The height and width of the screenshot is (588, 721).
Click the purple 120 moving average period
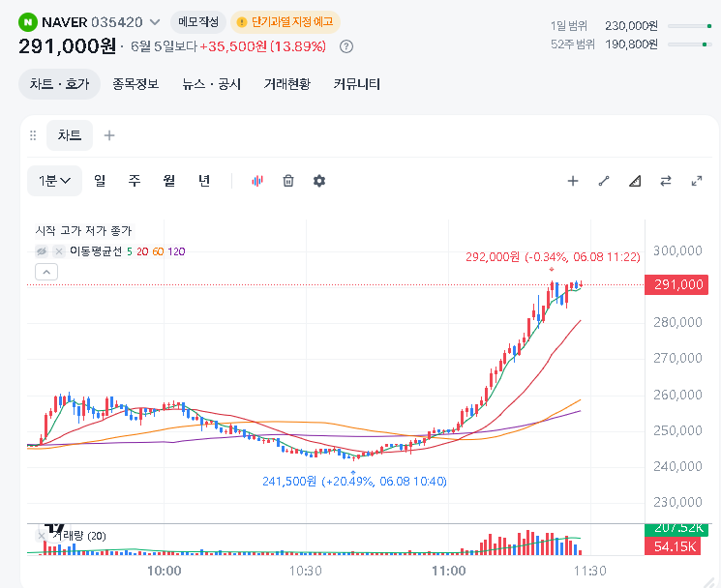pos(176,251)
